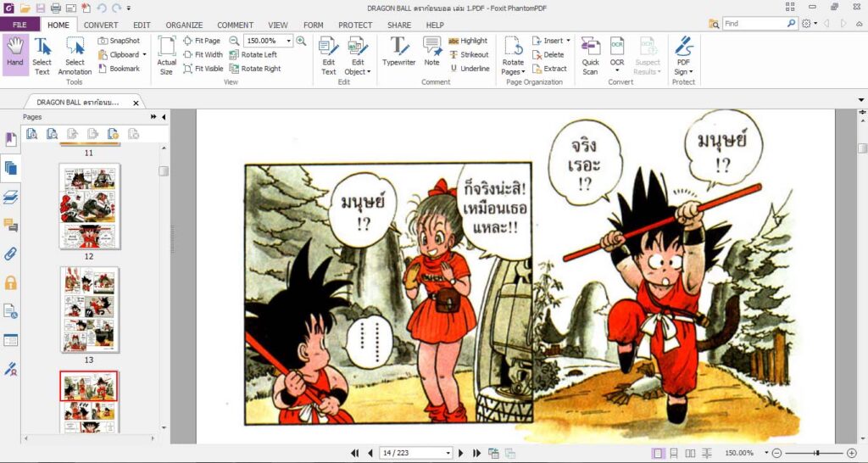Go to the first page
Screen dimensions: 868x463
[355, 453]
